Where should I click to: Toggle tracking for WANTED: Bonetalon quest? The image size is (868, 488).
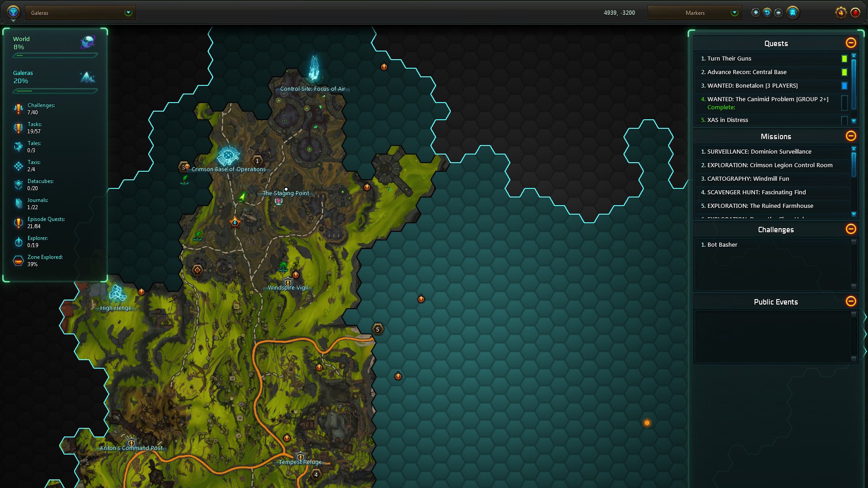click(x=844, y=86)
